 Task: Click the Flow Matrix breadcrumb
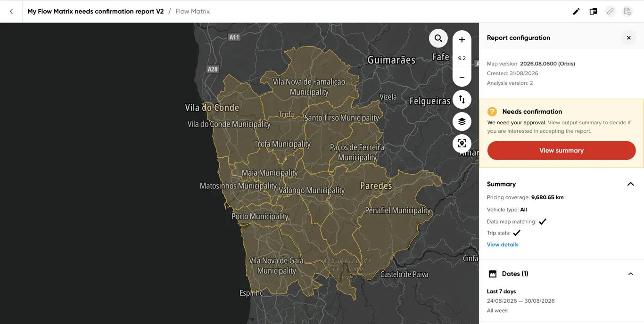point(192,11)
